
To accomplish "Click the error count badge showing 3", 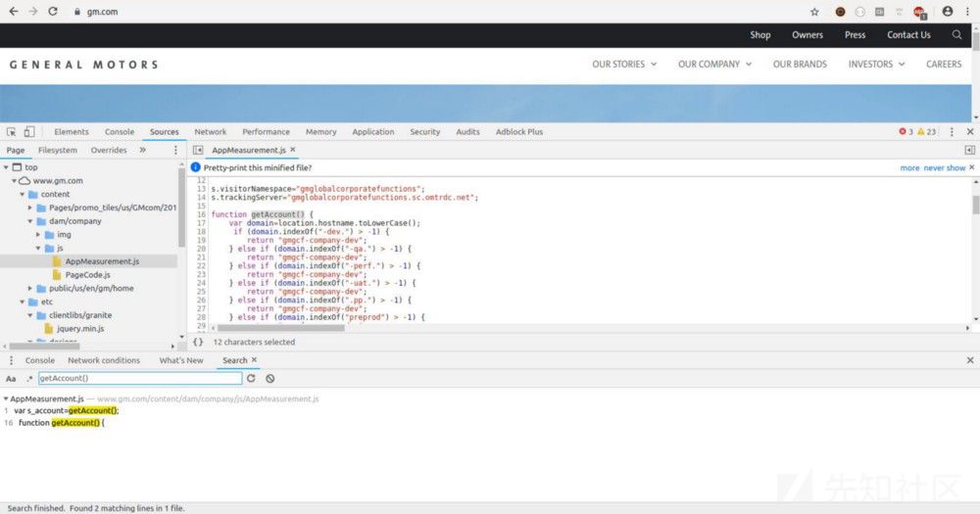I will 906,132.
